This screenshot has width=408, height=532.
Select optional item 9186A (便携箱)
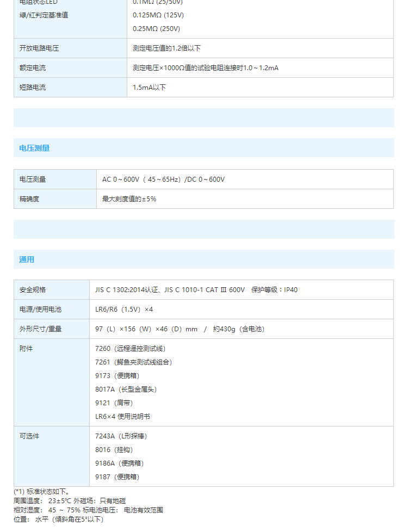click(x=120, y=463)
